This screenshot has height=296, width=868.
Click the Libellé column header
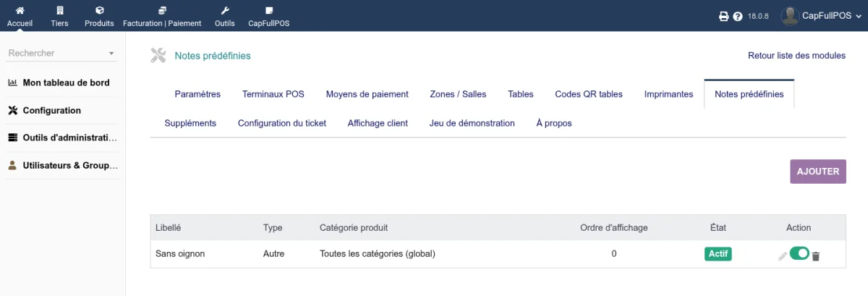pyautogui.click(x=169, y=227)
